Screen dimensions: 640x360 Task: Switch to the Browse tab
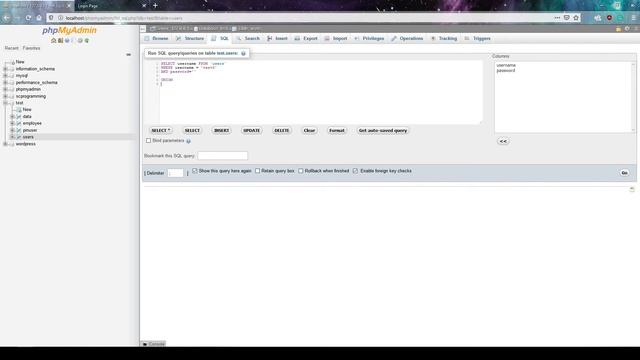pos(156,38)
